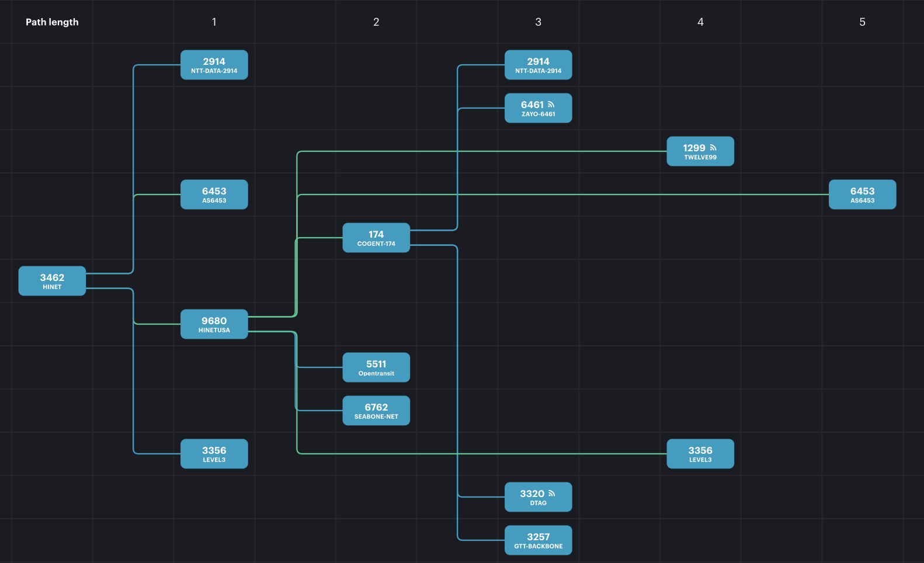Click the LEVEL3 node in path length 4 column

click(700, 454)
